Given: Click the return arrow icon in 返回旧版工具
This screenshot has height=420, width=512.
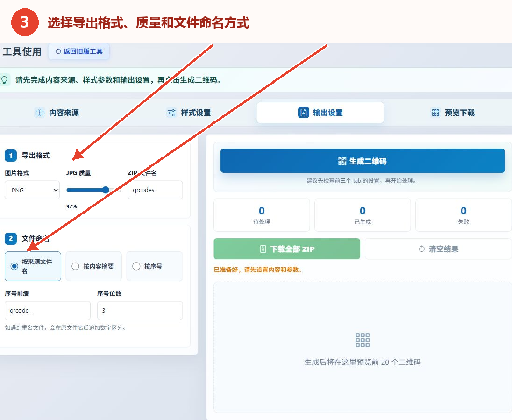Looking at the screenshot, I should (x=58, y=51).
